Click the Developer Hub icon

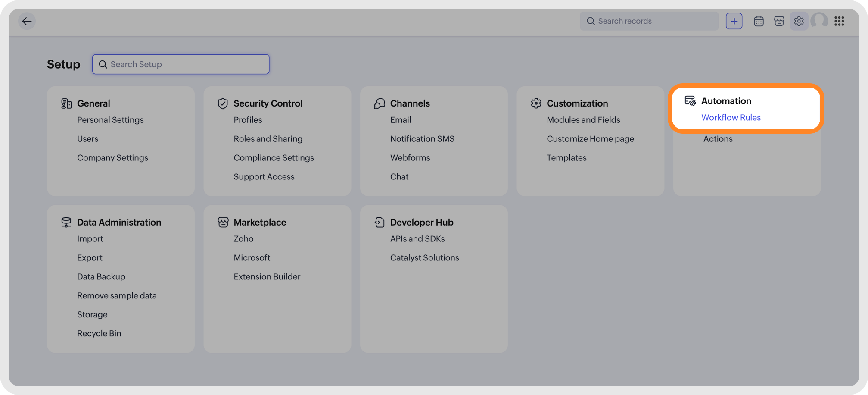pyautogui.click(x=379, y=223)
